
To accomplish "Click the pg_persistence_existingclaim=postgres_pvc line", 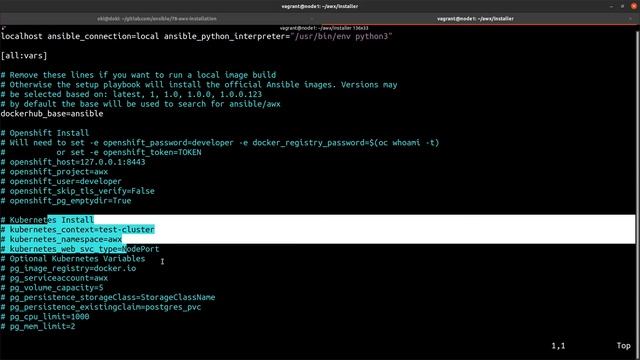I will 101,307.
